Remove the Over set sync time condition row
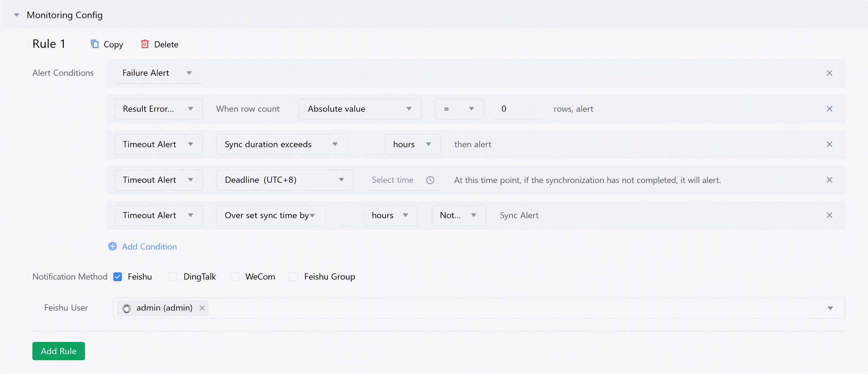 pos(829,215)
